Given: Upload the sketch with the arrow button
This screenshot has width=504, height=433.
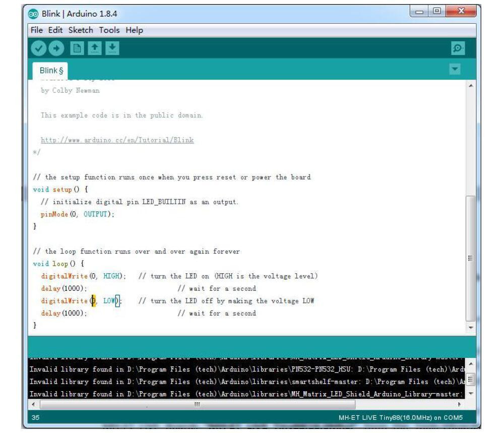Looking at the screenshot, I should [x=56, y=48].
